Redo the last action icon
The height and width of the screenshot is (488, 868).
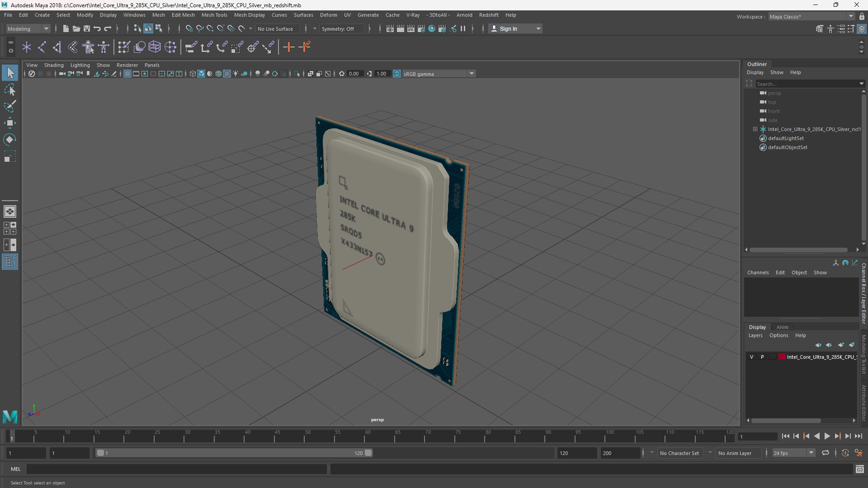(108, 28)
